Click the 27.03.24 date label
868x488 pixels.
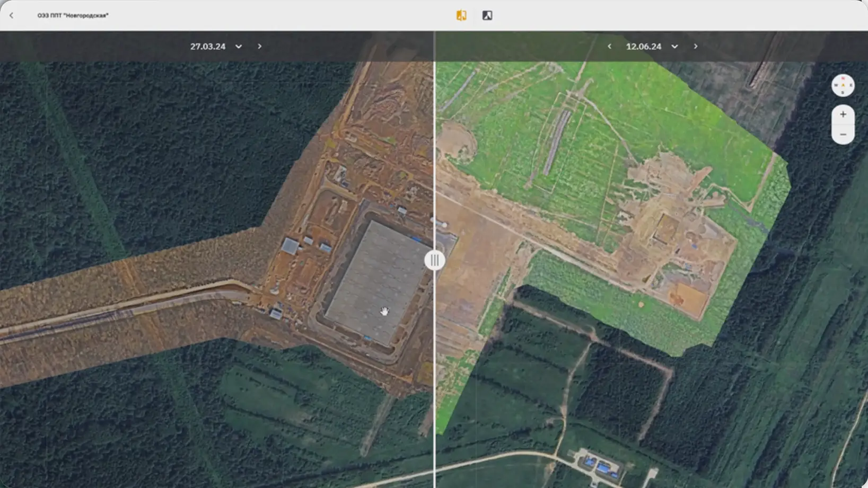click(208, 47)
